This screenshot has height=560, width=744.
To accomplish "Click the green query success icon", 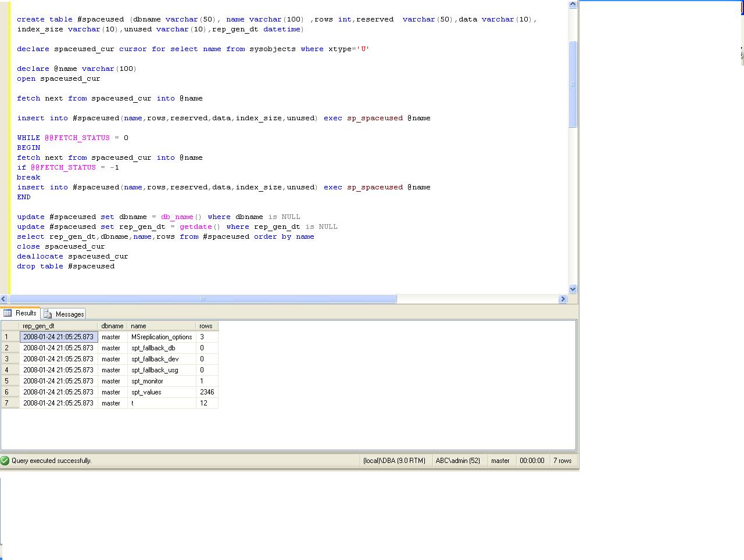I will (5, 461).
